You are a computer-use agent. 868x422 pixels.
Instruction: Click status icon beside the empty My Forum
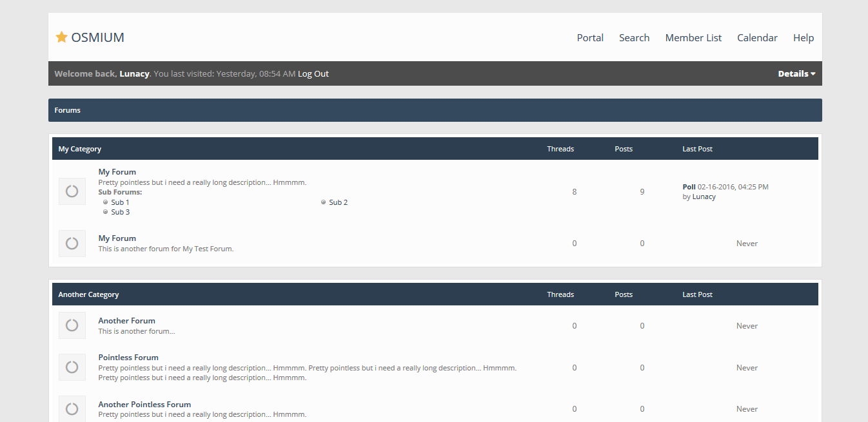click(x=72, y=244)
